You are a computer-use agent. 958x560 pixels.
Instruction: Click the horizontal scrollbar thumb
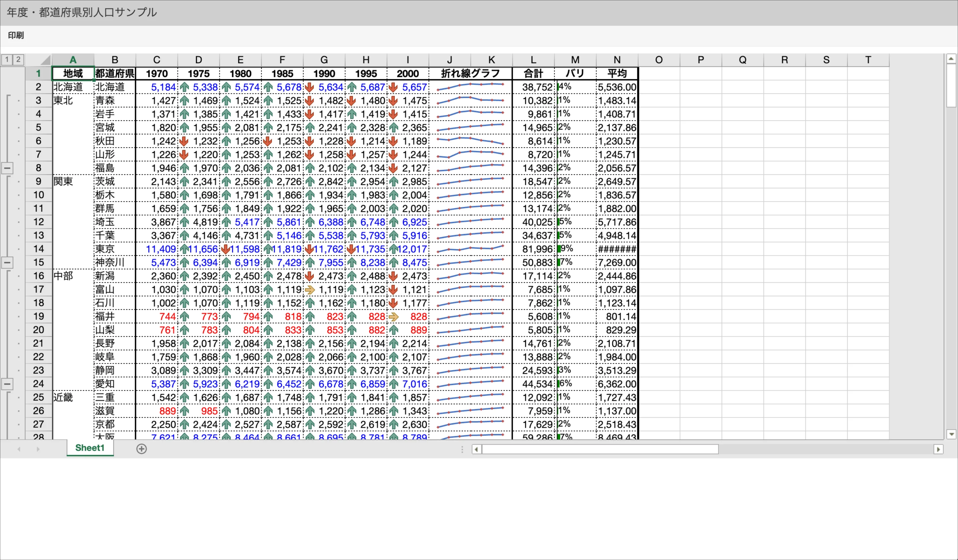point(600,449)
